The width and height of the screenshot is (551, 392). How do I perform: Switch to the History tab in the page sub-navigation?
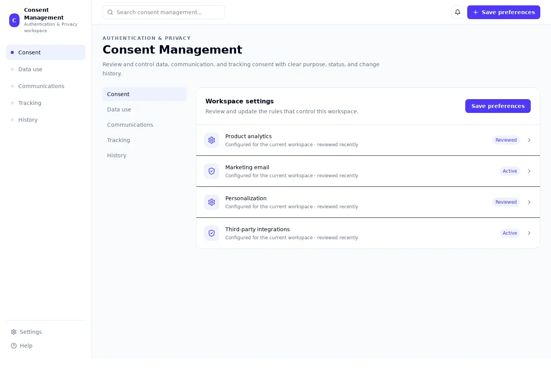pos(145,155)
